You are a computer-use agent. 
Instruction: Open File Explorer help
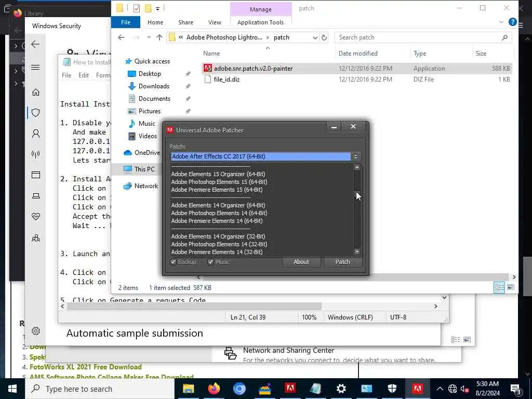click(x=512, y=22)
